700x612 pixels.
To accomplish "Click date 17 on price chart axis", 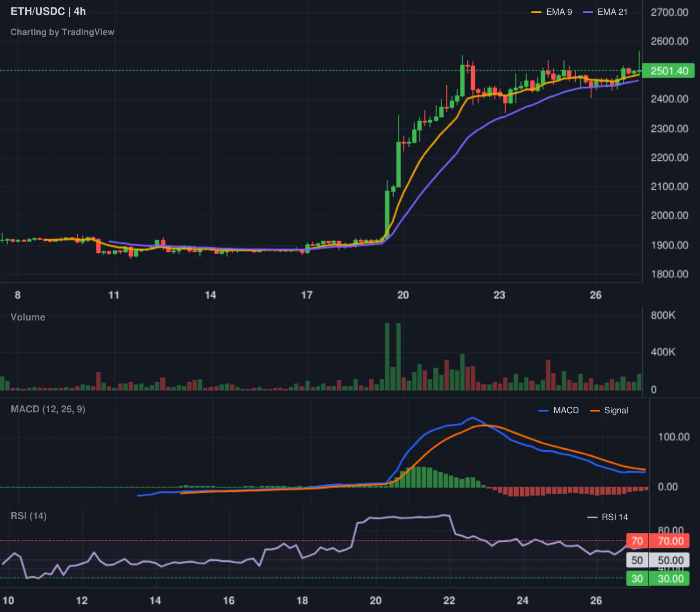I will tap(307, 295).
